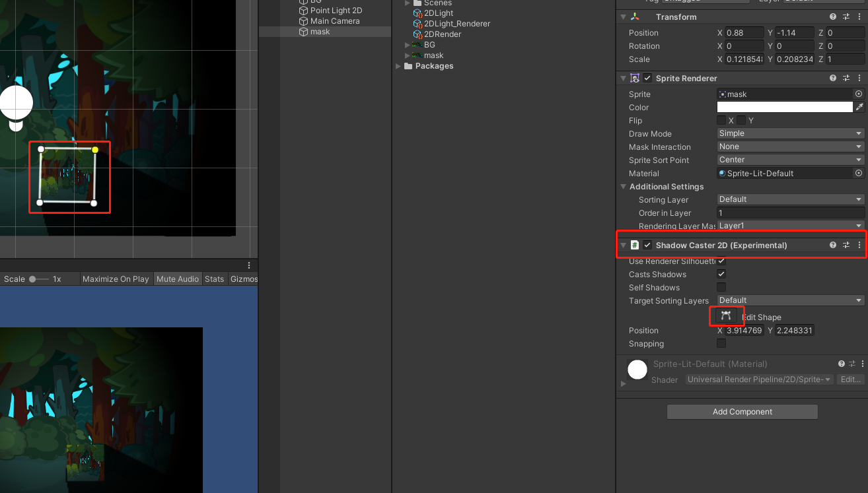Screen dimensions: 868x493
Task: Click the eyedropper next to the Color field
Action: point(858,107)
